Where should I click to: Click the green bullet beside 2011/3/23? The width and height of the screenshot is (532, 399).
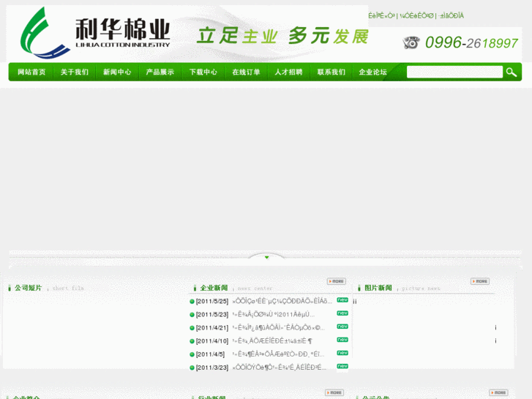[x=192, y=368]
